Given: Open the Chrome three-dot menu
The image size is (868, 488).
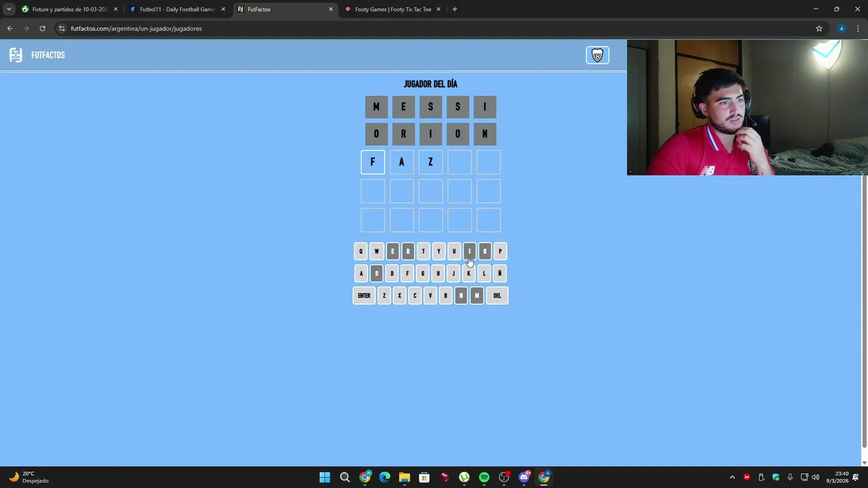Looking at the screenshot, I should pyautogui.click(x=858, y=28).
